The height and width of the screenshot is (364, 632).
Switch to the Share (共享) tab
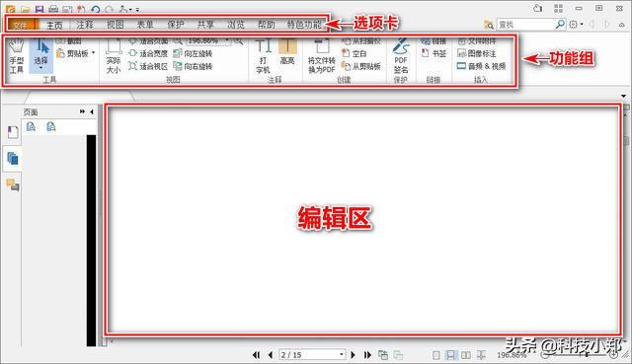pos(205,25)
